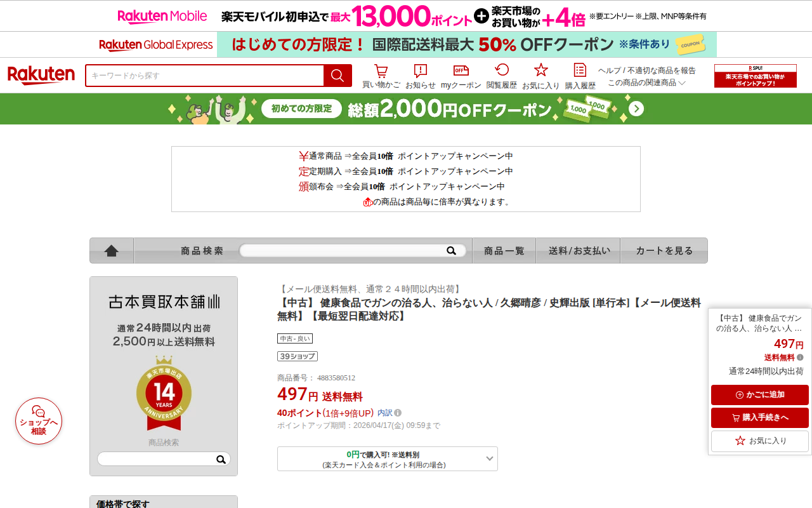Screen dimensions: 812x508
Task: Open favorites (お気に入り) star in header
Action: point(540,76)
